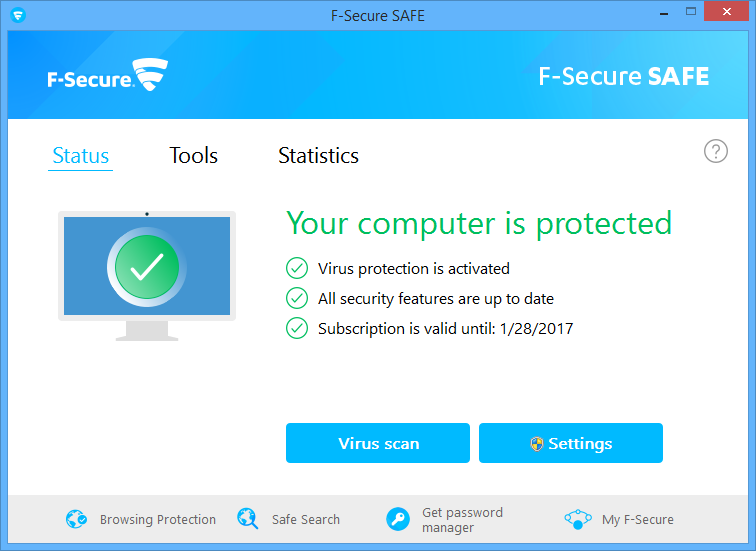The width and height of the screenshot is (756, 551).
Task: Open the Tools tab
Action: [x=193, y=156]
